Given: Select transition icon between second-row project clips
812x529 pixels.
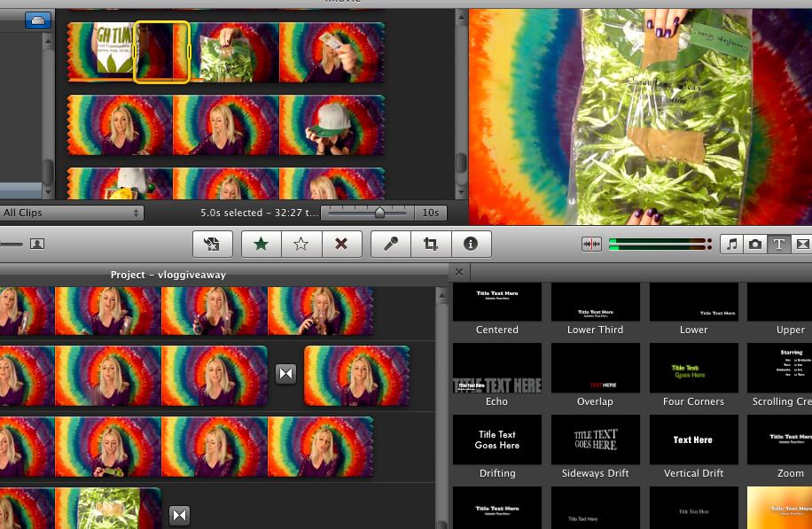Looking at the screenshot, I should click(285, 374).
